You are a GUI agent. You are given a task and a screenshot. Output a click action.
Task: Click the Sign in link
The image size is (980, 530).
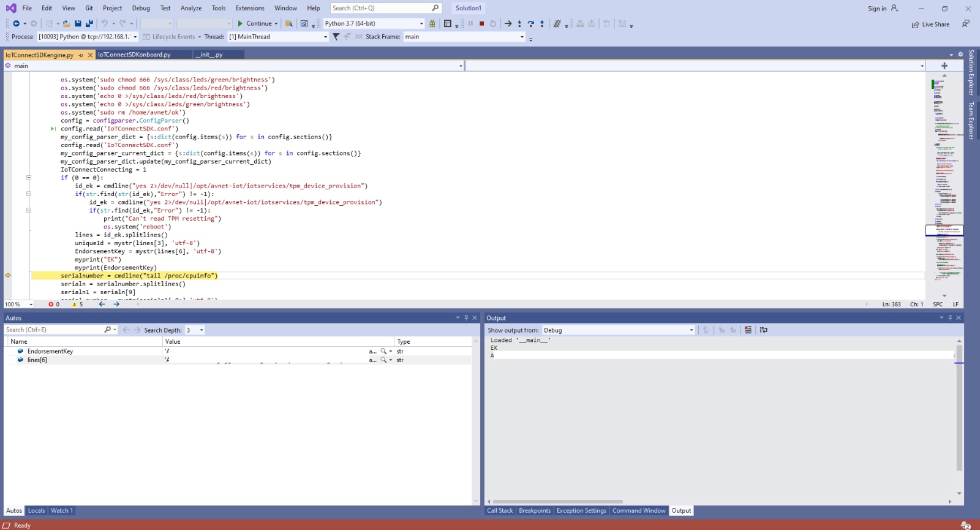[876, 8]
